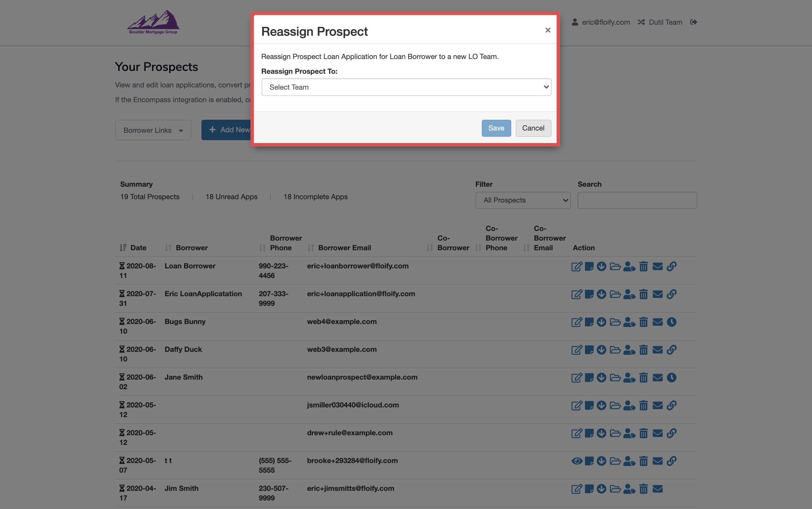The width and height of the screenshot is (812, 509).
Task: Open the All Prospects filter dropdown
Action: (x=523, y=200)
